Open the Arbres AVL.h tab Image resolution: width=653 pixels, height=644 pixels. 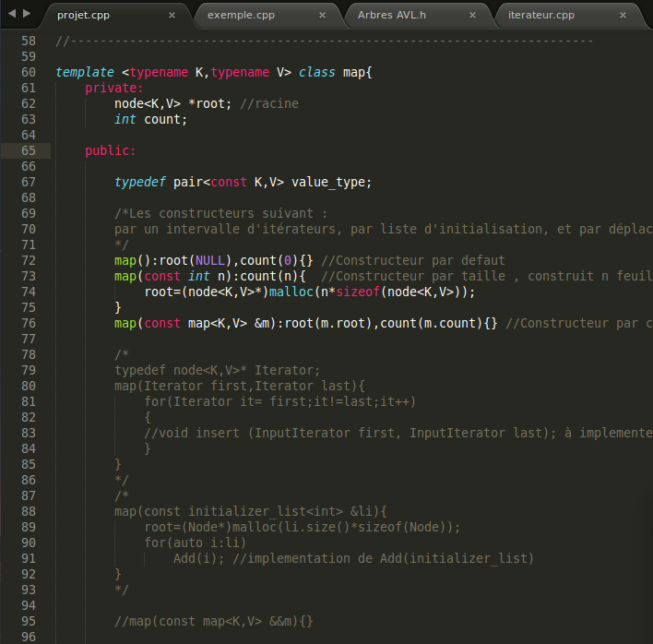[x=392, y=16]
